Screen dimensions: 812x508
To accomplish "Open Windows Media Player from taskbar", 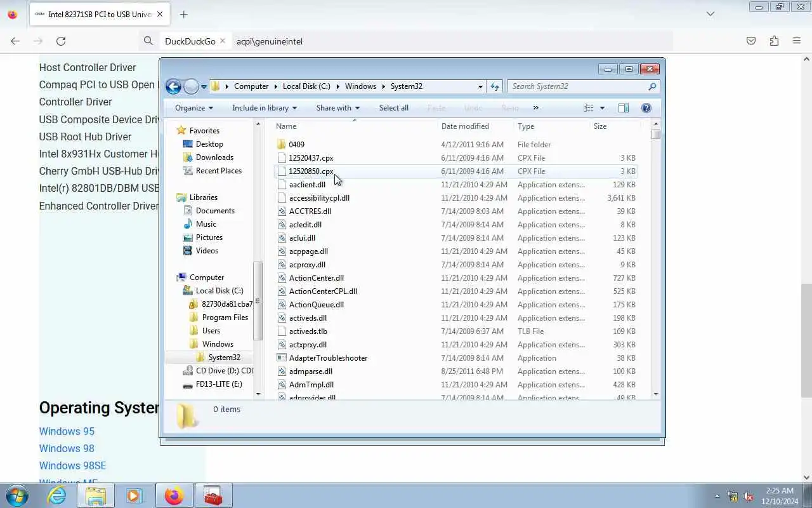I will coord(134,495).
